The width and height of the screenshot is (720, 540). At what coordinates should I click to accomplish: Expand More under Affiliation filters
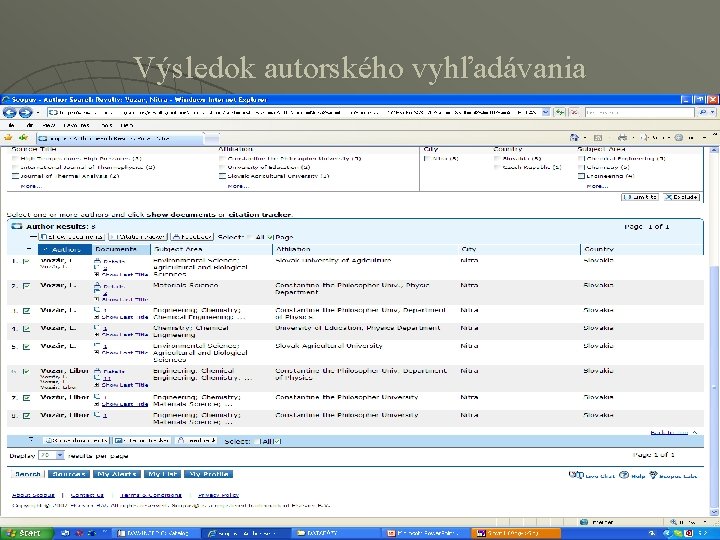pos(238,186)
